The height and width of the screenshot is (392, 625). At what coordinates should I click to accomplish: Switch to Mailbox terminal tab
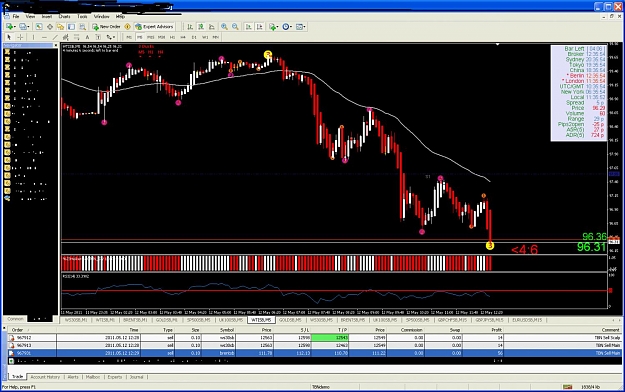click(x=93, y=377)
